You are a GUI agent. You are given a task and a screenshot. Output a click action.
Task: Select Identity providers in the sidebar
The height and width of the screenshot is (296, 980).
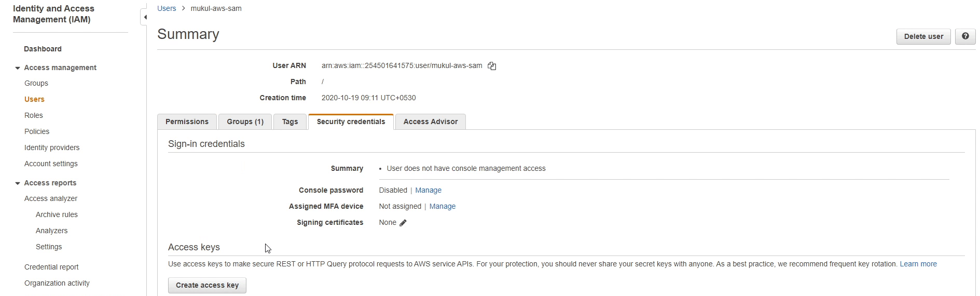[x=52, y=147]
